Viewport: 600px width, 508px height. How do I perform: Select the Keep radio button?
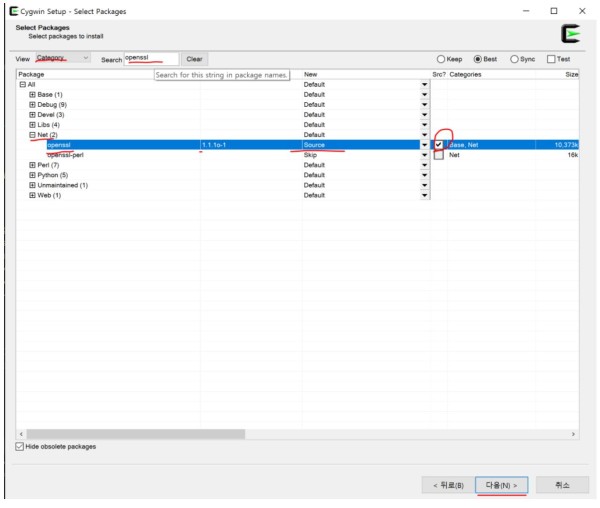[441, 59]
